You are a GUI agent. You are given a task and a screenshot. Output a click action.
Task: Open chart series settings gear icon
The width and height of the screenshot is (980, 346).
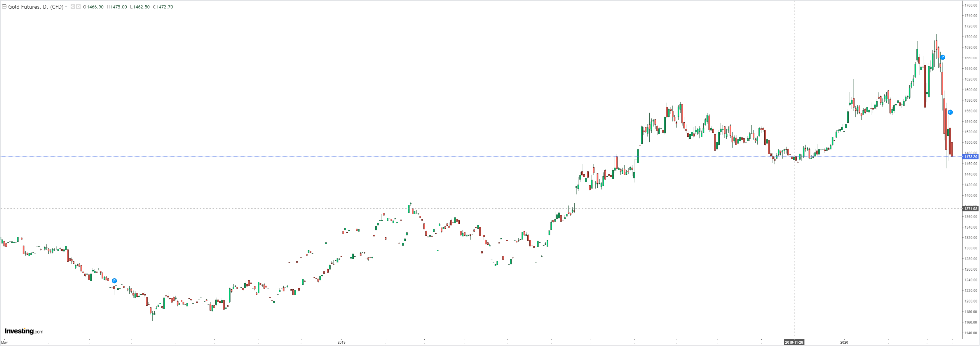tap(79, 7)
